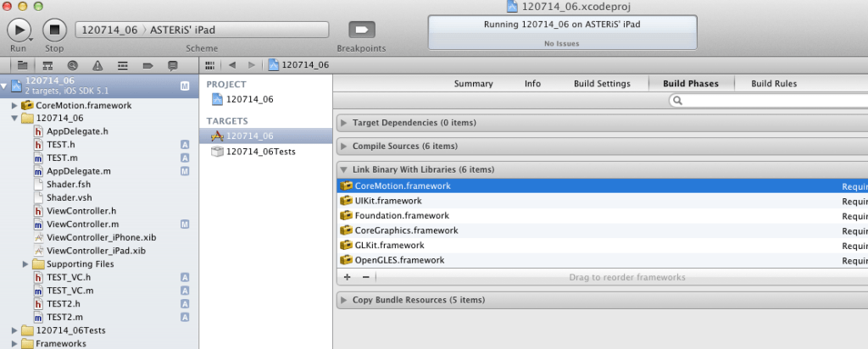Show the Log navigator
Image resolution: width=868 pixels, height=349 pixels.
pos(173,65)
